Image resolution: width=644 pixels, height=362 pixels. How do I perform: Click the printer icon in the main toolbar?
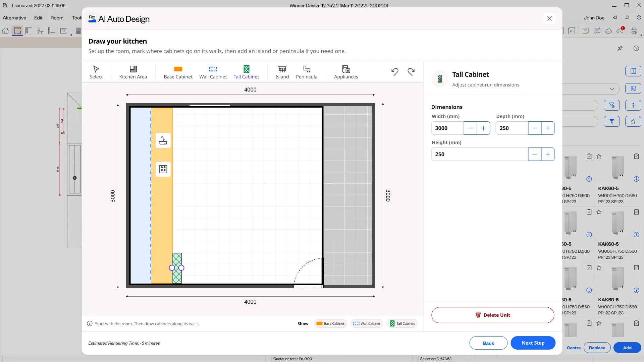coord(634,31)
